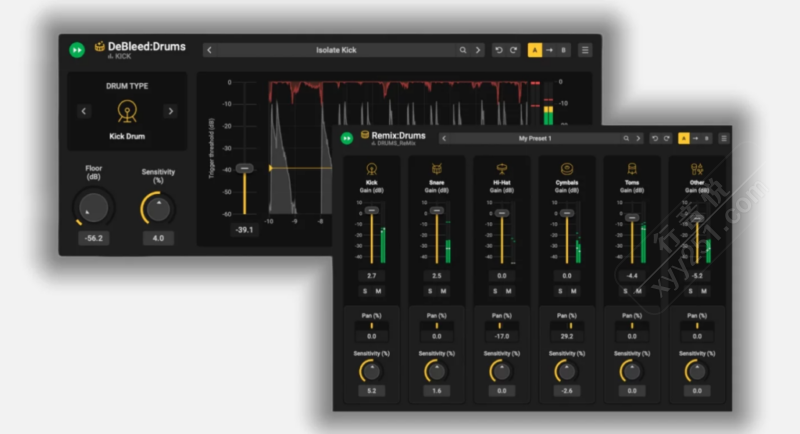Click the Kick Drum type icon

(127, 111)
